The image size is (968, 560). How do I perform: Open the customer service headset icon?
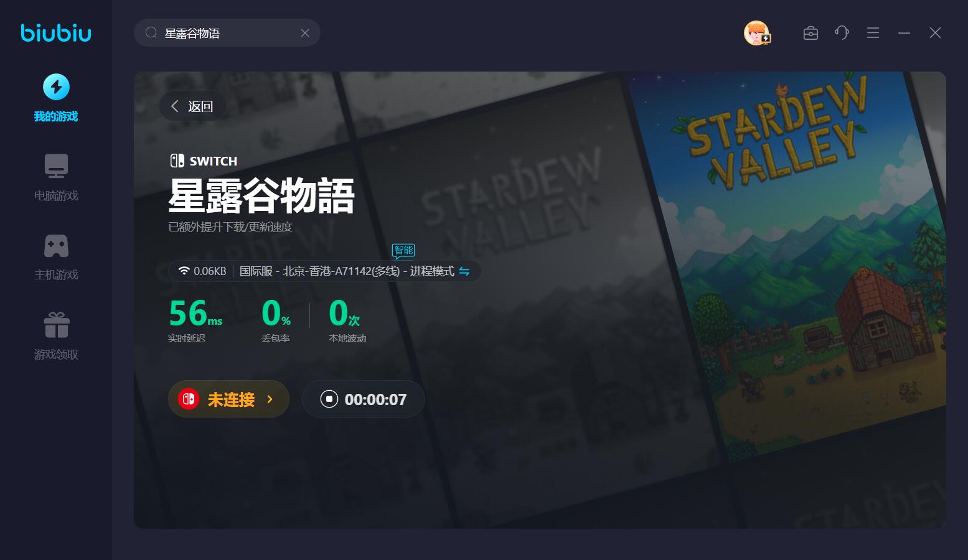(842, 33)
